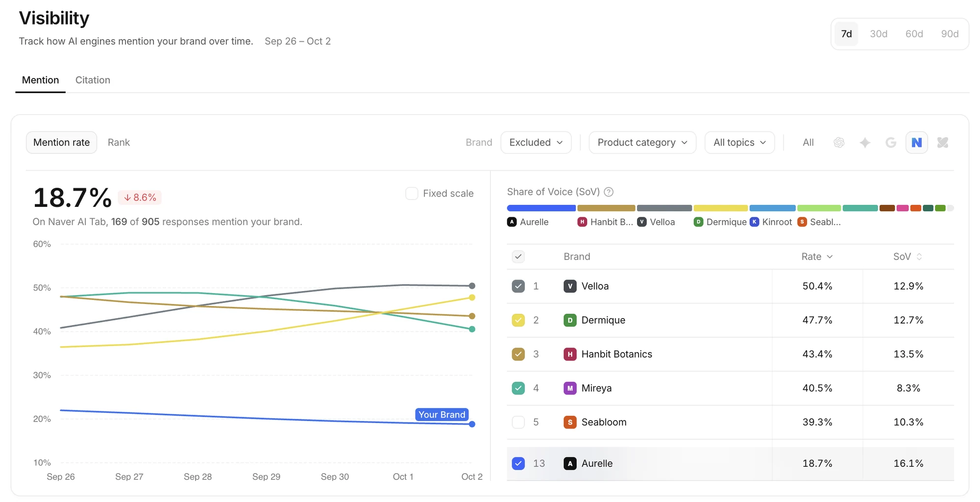Click Kinroot K icon in SoV legend
980x502 pixels.
point(755,222)
